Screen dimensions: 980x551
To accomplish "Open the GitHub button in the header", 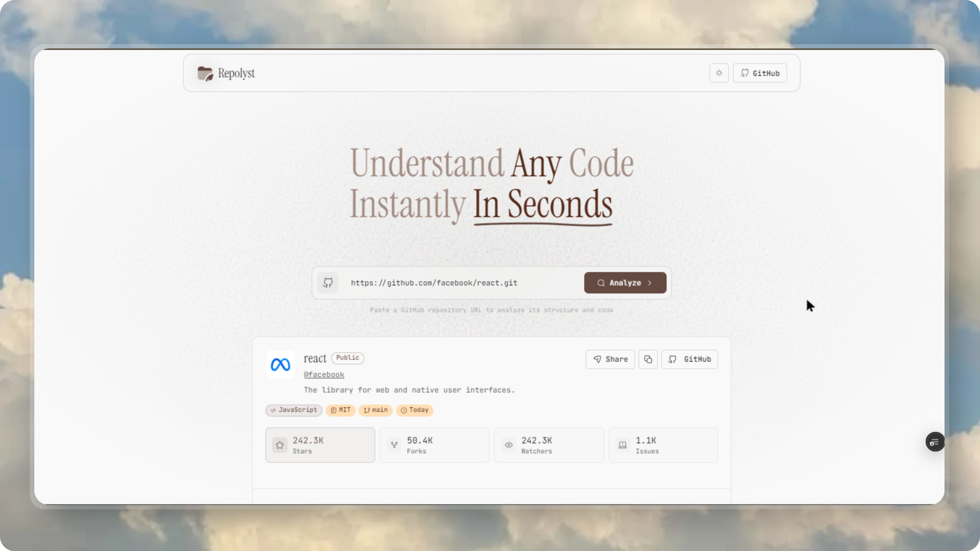I will pyautogui.click(x=760, y=73).
